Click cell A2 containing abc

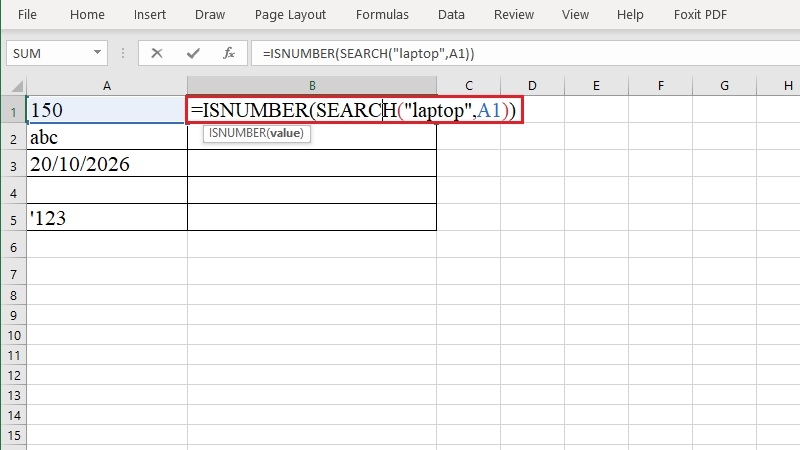[x=107, y=137]
